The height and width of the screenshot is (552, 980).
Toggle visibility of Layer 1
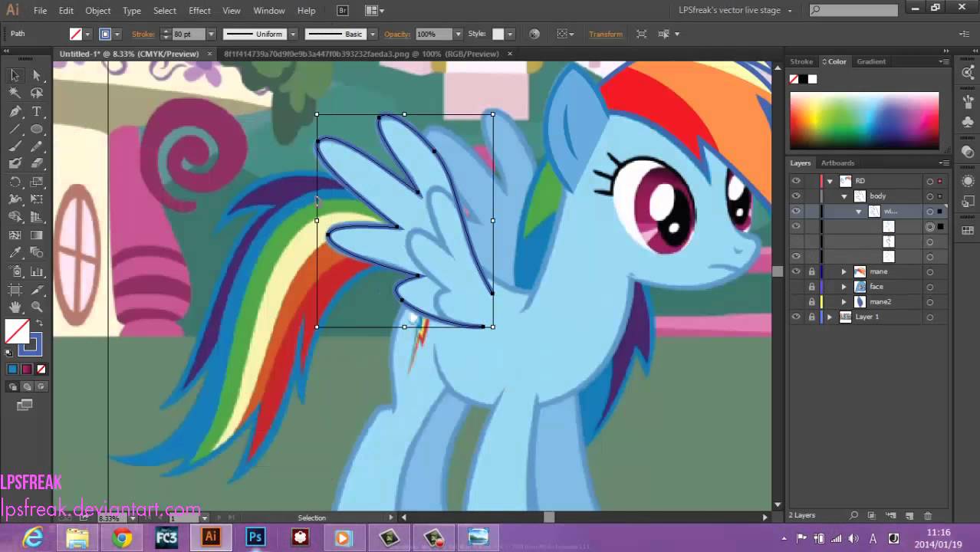[x=796, y=317]
